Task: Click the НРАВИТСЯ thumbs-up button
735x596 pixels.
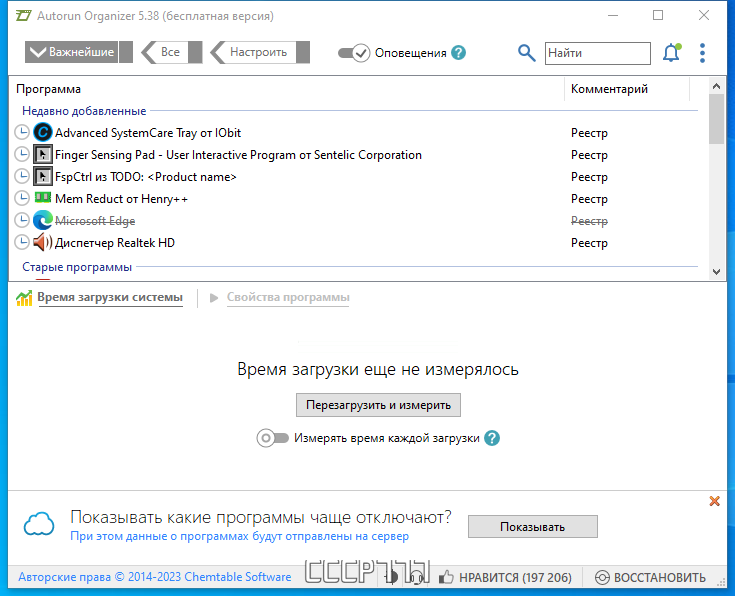Action: tap(505, 577)
